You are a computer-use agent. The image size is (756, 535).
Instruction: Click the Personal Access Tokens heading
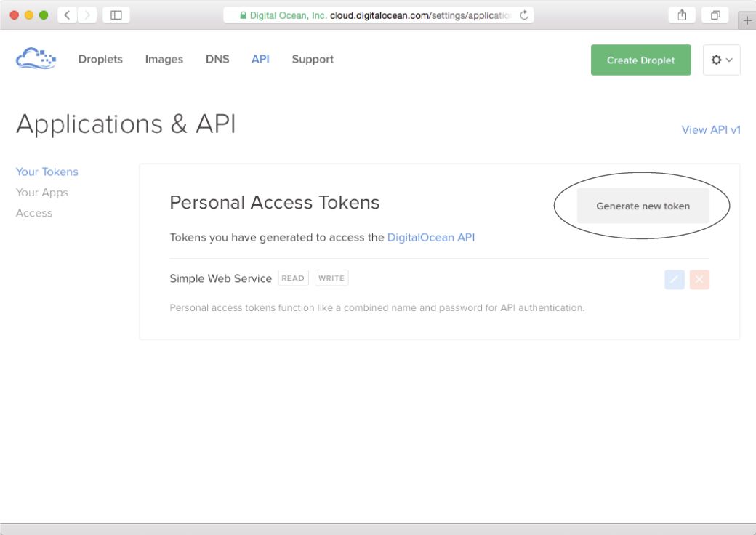tap(274, 202)
